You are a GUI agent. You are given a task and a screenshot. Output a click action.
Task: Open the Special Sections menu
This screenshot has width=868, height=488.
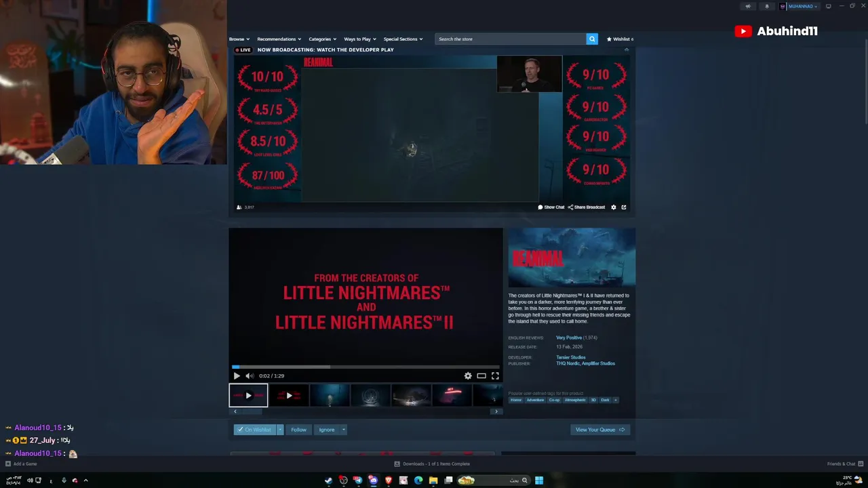(x=403, y=39)
